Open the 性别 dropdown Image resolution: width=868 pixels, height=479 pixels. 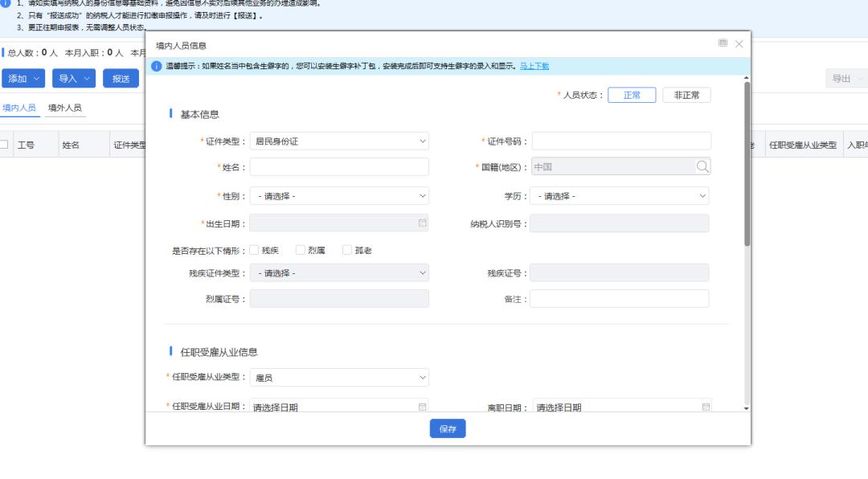click(x=339, y=196)
